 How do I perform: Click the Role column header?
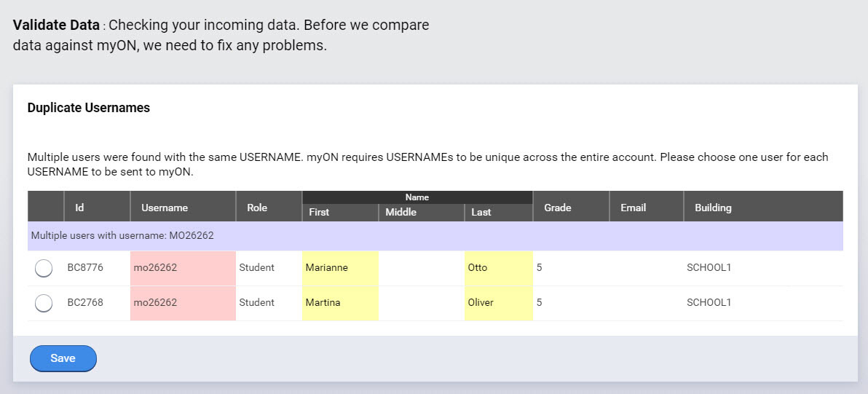tap(269, 206)
